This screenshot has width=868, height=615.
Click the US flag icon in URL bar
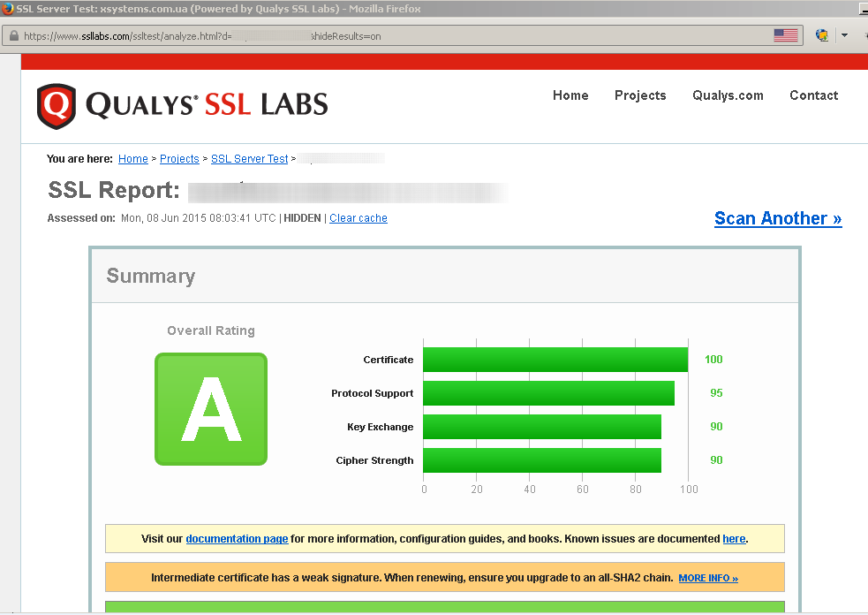click(785, 35)
